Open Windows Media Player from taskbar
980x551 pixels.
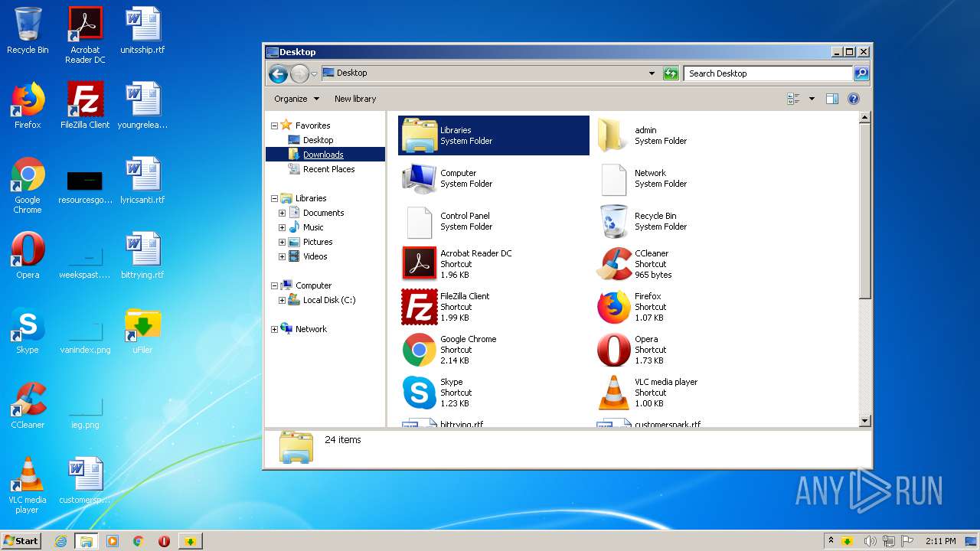pos(113,541)
